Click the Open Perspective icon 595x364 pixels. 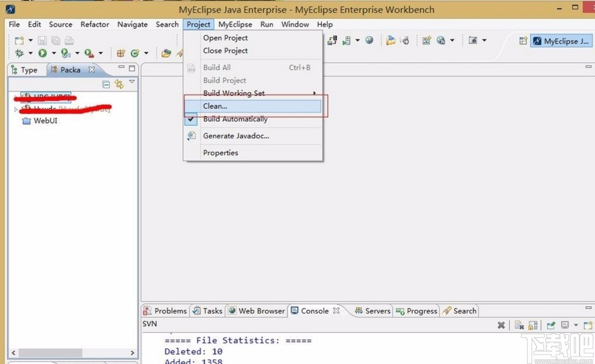(x=523, y=41)
